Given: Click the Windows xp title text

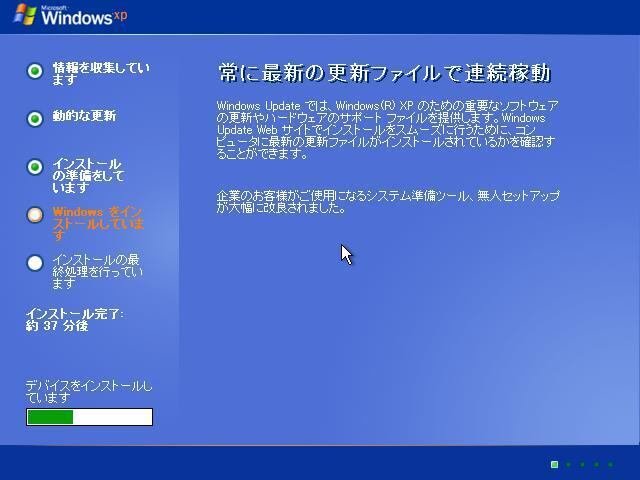Looking at the screenshot, I should point(84,17).
